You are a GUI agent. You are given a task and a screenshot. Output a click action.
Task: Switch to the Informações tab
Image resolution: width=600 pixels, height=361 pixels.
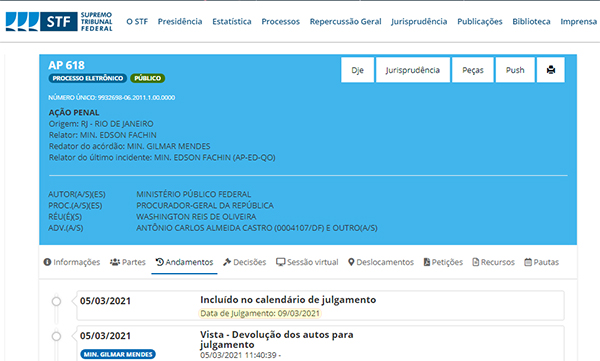tap(72, 262)
